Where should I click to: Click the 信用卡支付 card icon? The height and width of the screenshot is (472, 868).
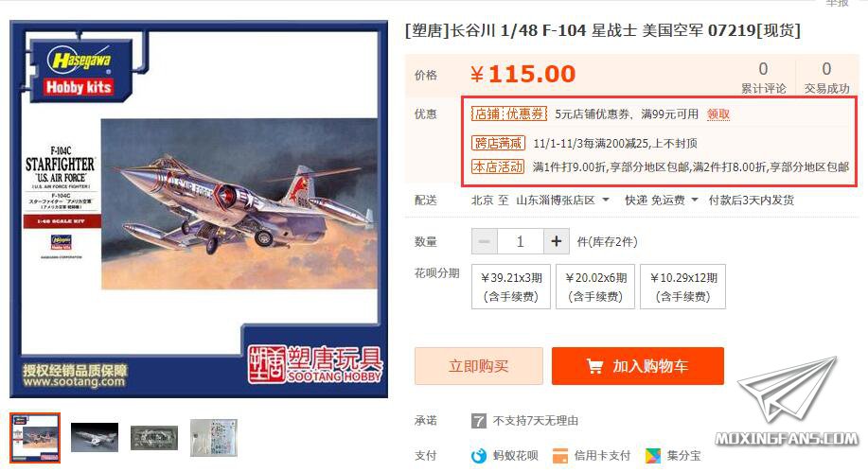(x=560, y=456)
